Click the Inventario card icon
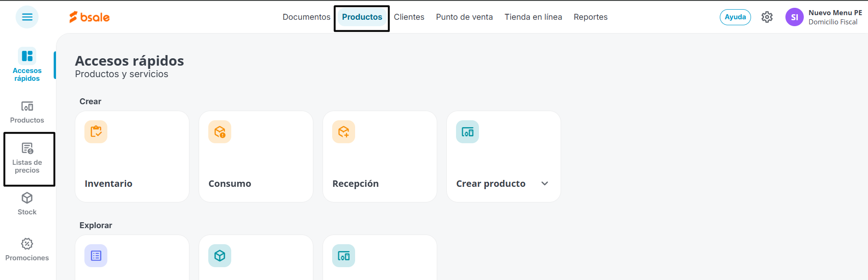Image resolution: width=868 pixels, height=280 pixels. tap(96, 132)
